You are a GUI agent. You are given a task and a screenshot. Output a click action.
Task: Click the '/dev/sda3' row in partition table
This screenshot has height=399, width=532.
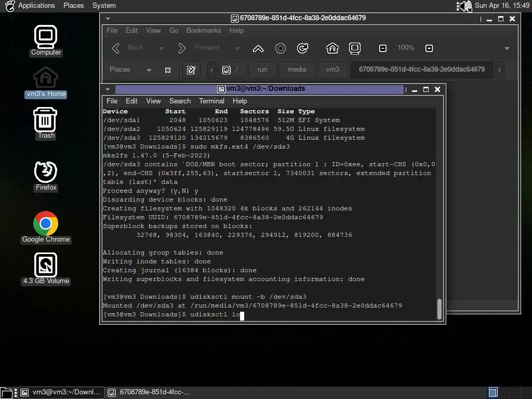coord(234,138)
